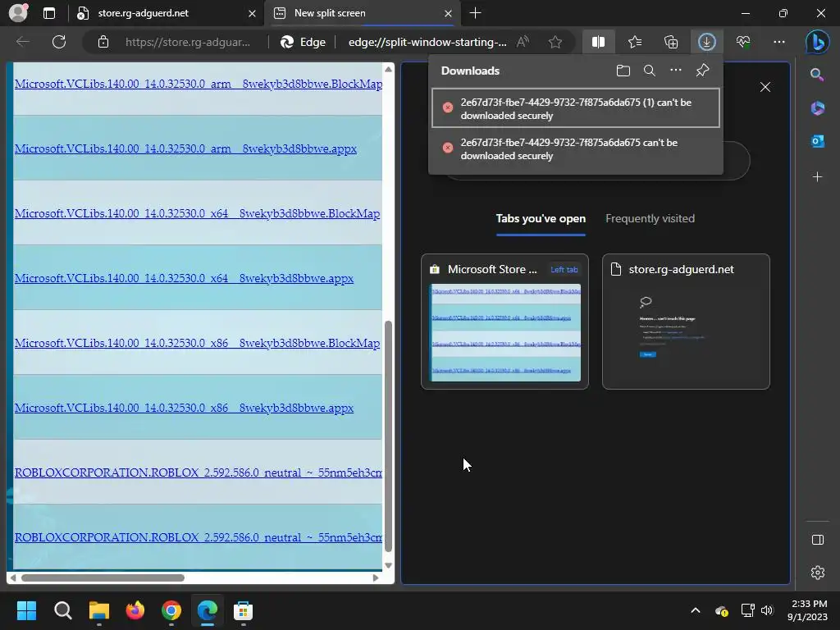Open the VCLibs x86 appx link
This screenshot has width=840, height=630.
pos(184,409)
